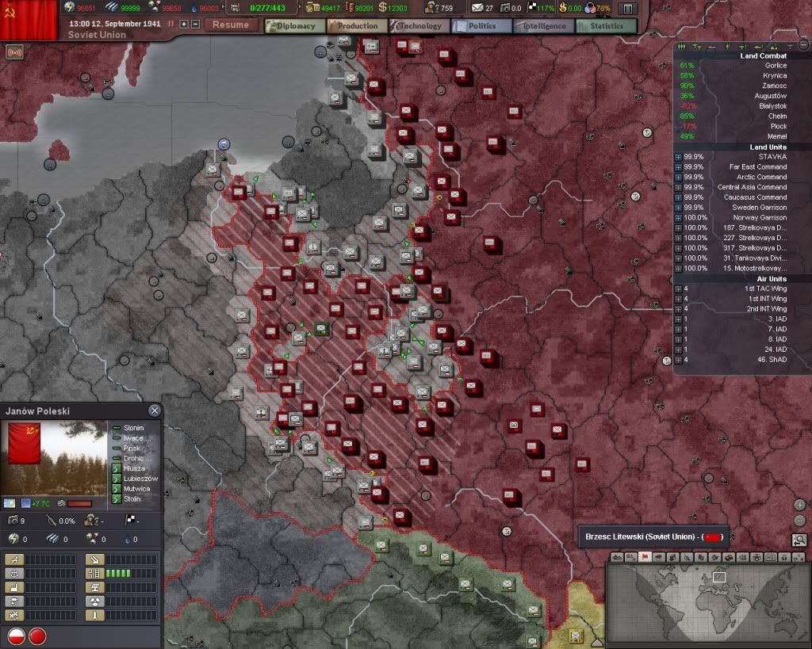Image resolution: width=812 pixels, height=649 pixels.
Task: Open the Production tab
Action: [x=358, y=26]
